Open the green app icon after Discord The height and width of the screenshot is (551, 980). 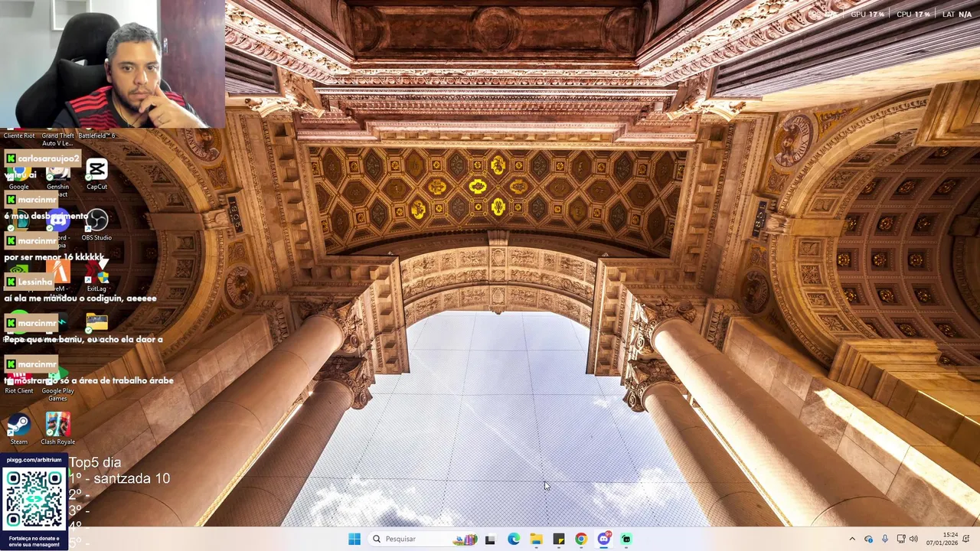click(x=626, y=539)
